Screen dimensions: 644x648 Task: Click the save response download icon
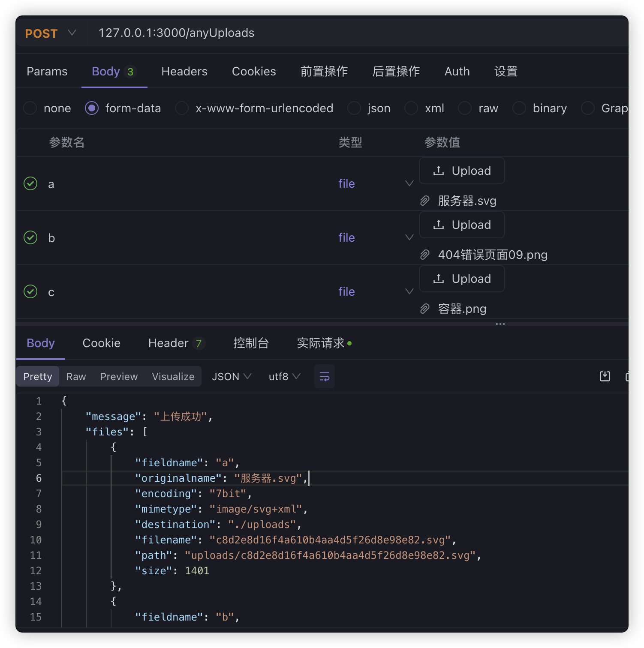[x=605, y=376]
